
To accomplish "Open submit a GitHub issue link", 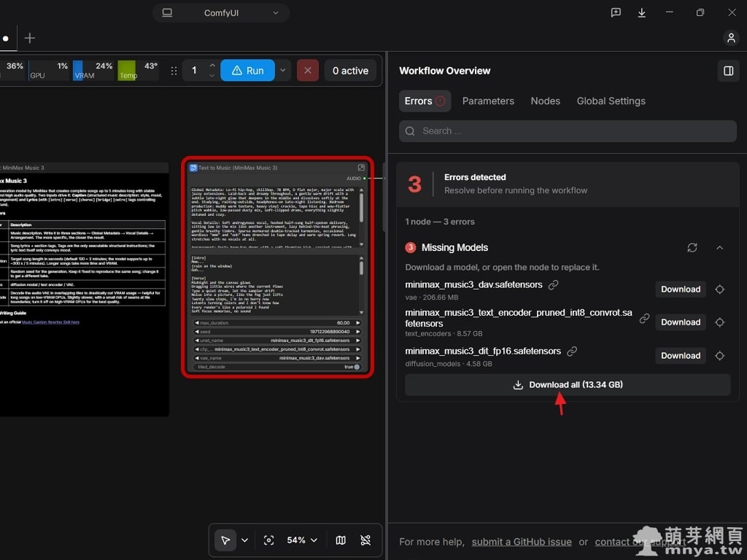I will pos(522,542).
